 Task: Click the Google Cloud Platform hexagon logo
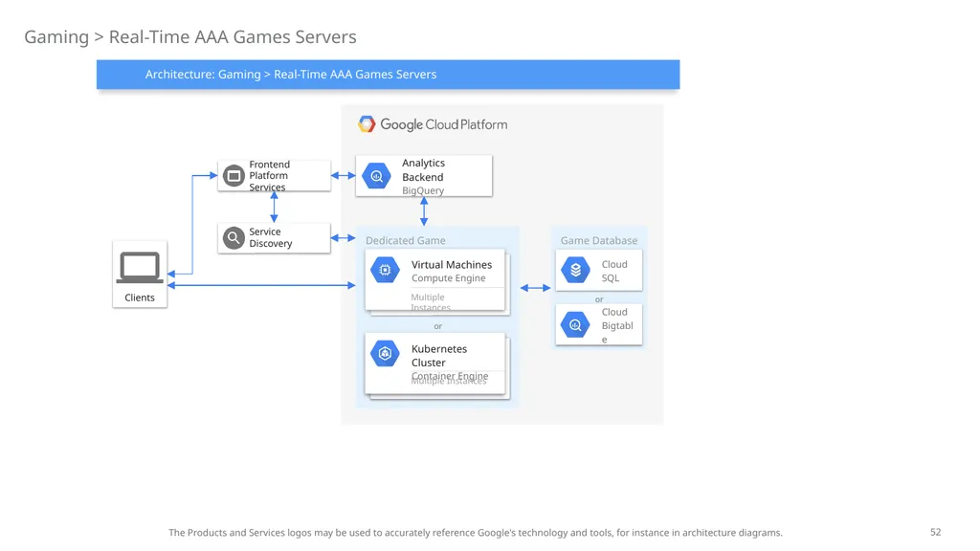pyautogui.click(x=367, y=124)
